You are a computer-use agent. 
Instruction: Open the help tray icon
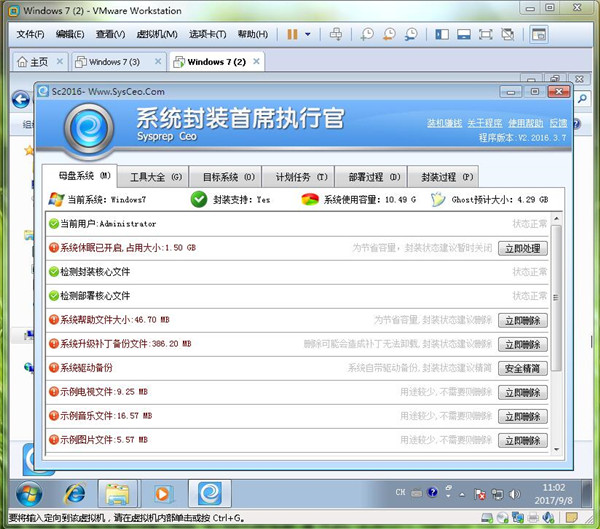point(432,492)
